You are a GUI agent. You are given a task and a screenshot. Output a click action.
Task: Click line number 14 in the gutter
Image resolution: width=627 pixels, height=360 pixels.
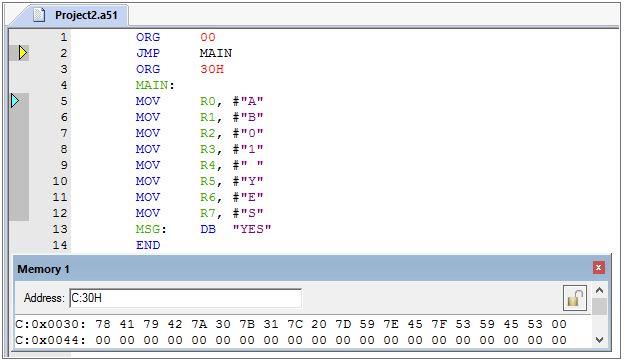click(x=60, y=245)
